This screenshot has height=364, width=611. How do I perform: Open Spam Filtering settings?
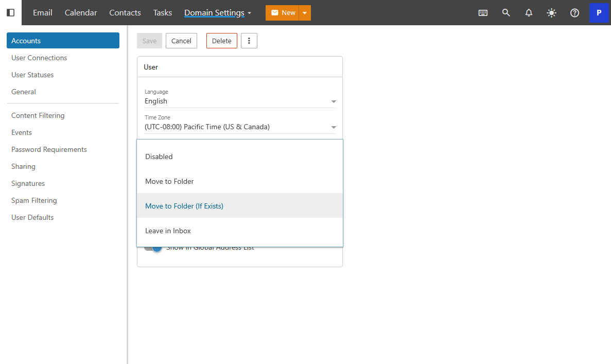(x=34, y=200)
